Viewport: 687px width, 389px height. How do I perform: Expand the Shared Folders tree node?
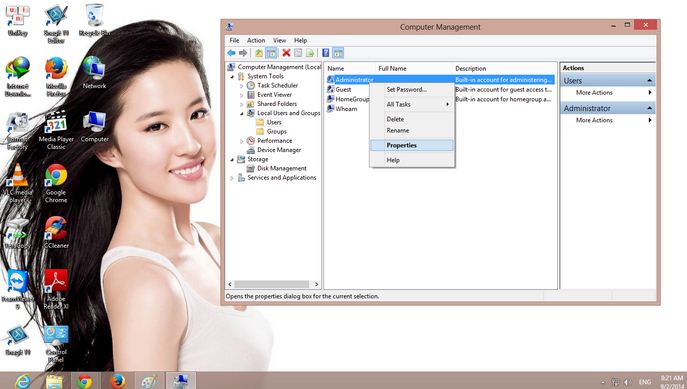241,104
